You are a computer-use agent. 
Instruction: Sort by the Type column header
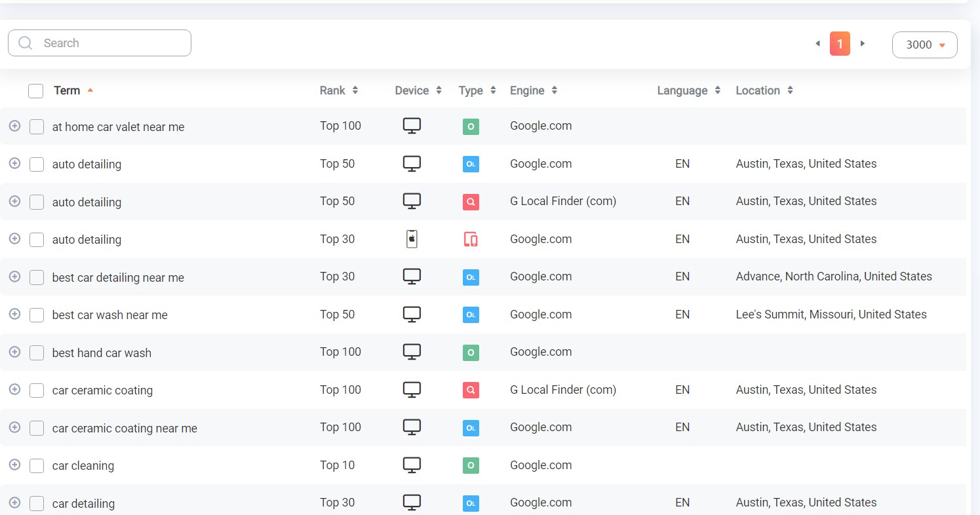tap(477, 90)
